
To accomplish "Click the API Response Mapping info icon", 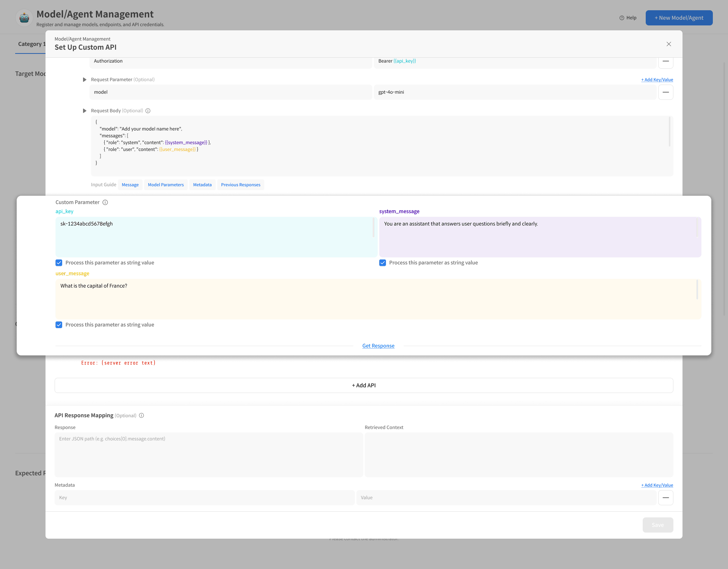I will [x=141, y=416].
